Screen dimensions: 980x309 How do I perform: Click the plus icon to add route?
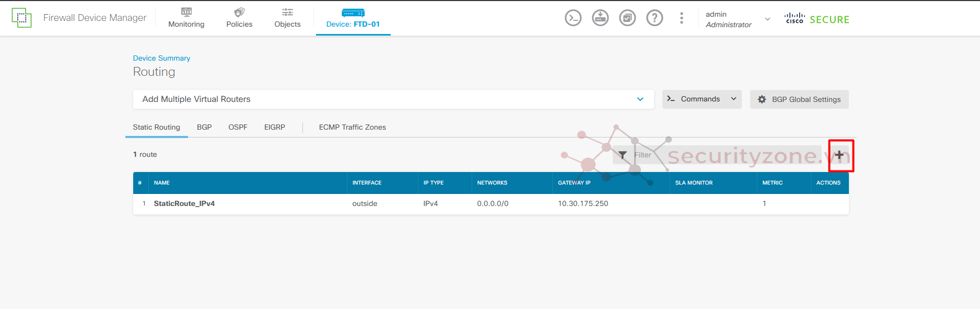coord(839,155)
